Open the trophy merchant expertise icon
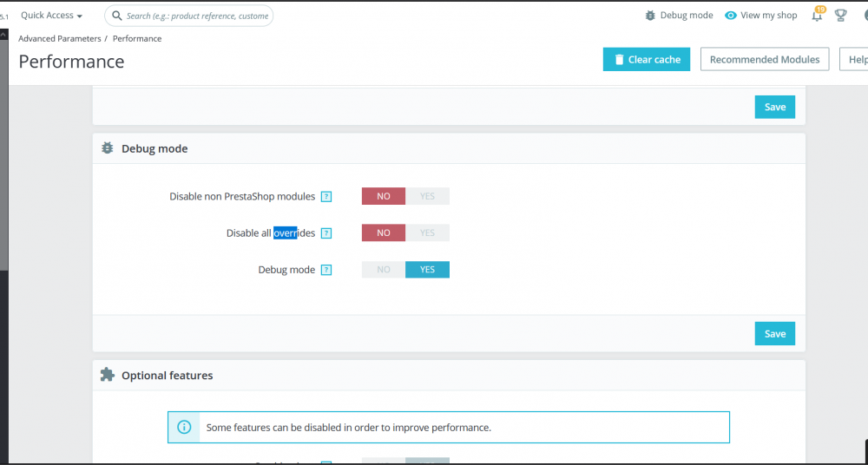The width and height of the screenshot is (868, 465). [840, 16]
